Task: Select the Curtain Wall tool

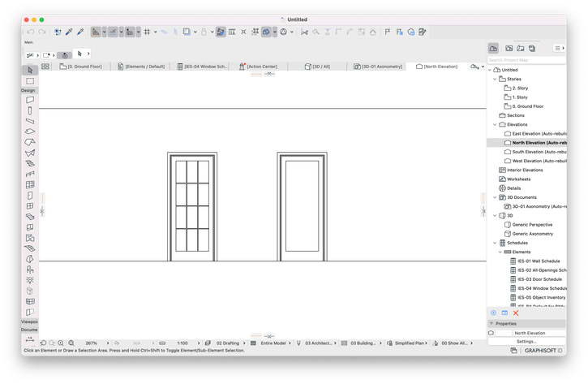Action: (x=30, y=184)
